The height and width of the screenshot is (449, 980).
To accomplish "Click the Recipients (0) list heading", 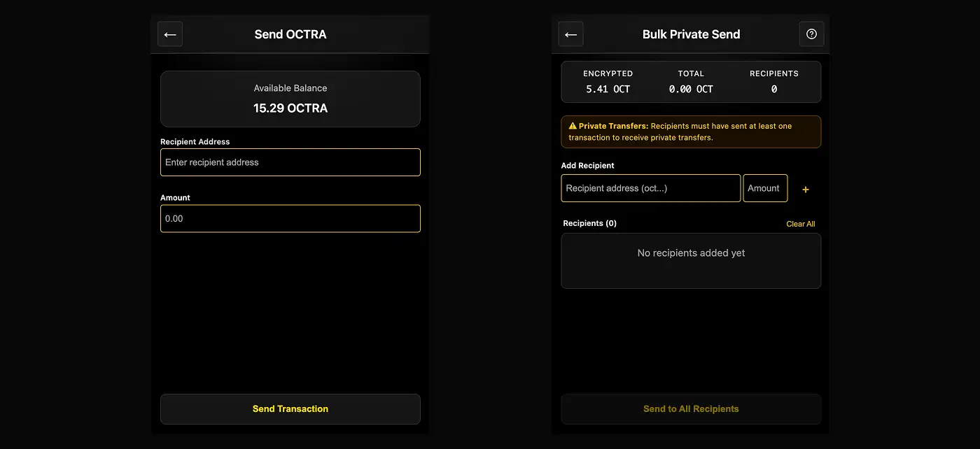I will [x=589, y=223].
